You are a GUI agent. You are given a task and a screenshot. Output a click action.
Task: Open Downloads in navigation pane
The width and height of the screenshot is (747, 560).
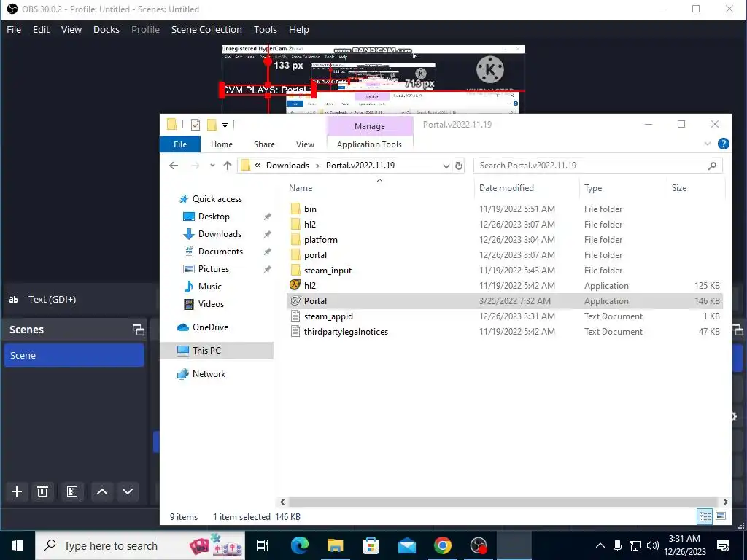pos(220,234)
